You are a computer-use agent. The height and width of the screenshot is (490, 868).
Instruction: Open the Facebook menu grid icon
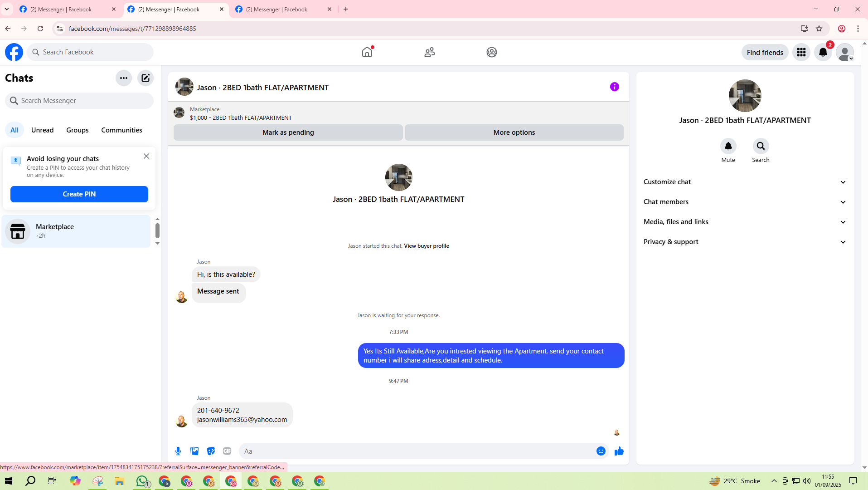801,52
